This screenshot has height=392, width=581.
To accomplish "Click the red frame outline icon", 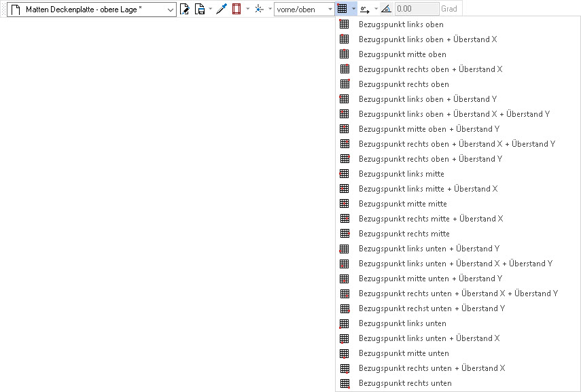I will pos(236,9).
